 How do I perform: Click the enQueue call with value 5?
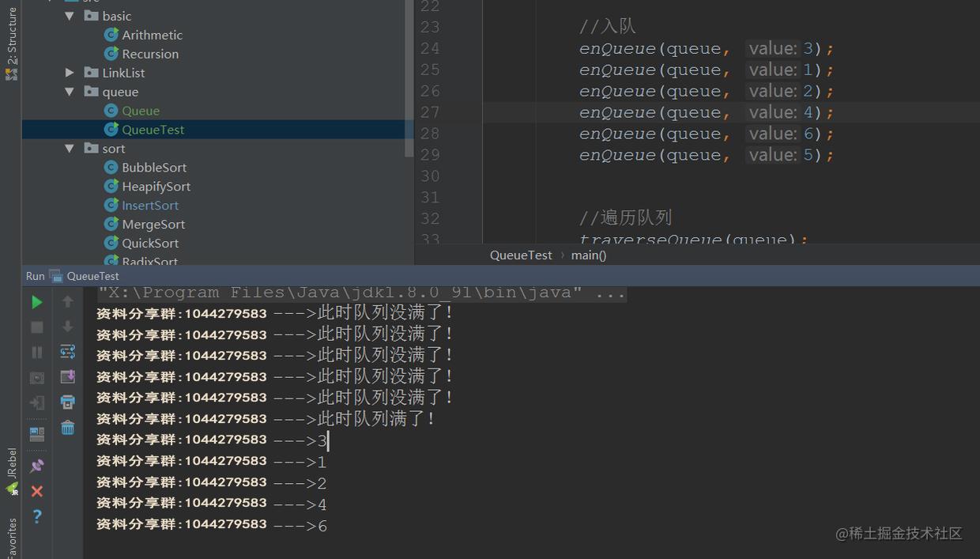point(707,155)
